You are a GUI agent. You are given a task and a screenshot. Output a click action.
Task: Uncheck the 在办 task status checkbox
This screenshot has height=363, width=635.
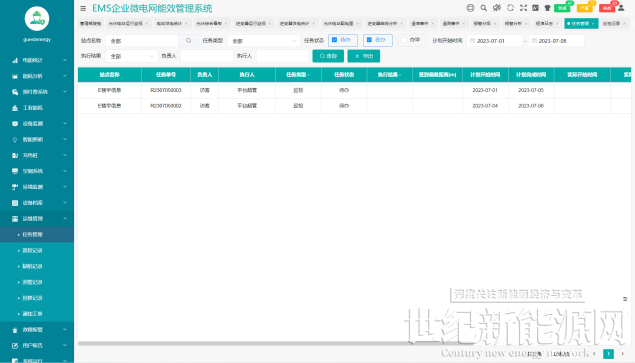click(x=369, y=40)
